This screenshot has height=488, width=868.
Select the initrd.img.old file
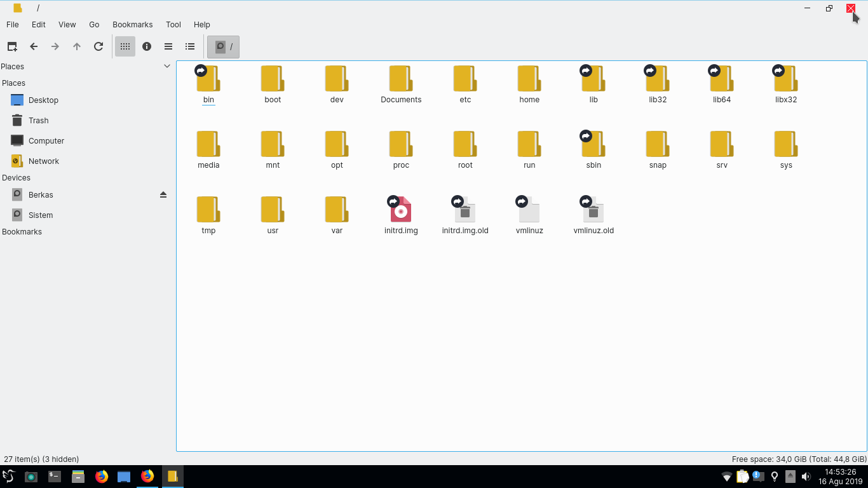click(465, 215)
